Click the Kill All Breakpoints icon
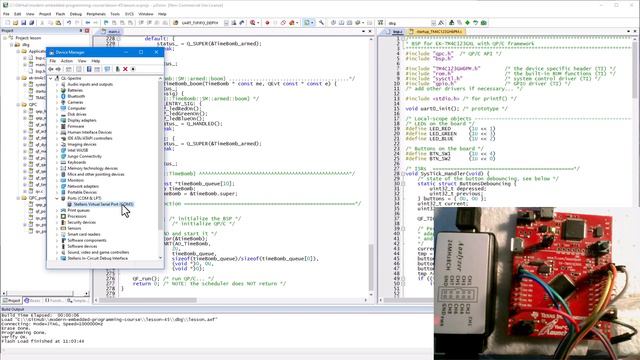The width and height of the screenshot is (640, 360). click(x=291, y=23)
